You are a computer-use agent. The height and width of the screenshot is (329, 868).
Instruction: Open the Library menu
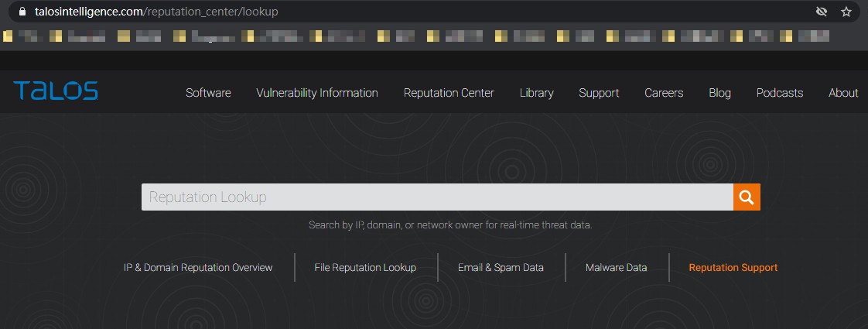click(x=536, y=93)
